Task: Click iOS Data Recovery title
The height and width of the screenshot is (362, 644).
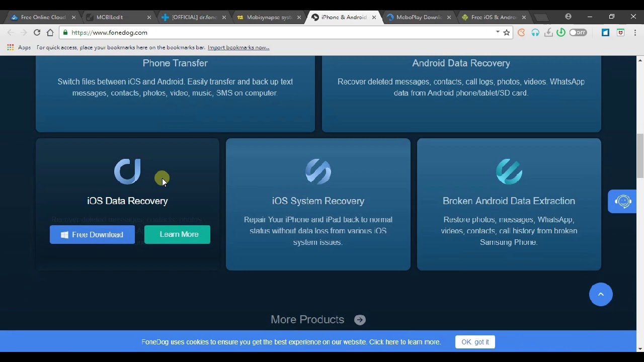Action: 127,201
